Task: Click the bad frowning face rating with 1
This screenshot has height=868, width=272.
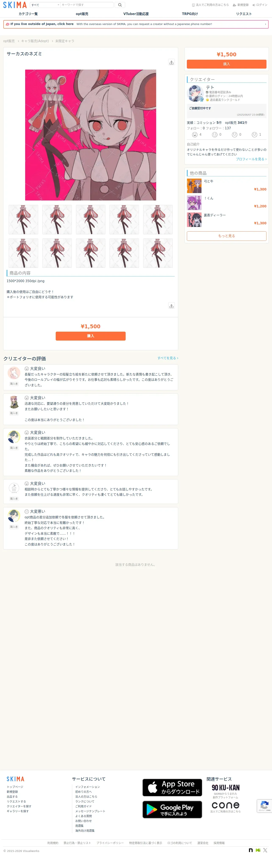Action: point(257,135)
